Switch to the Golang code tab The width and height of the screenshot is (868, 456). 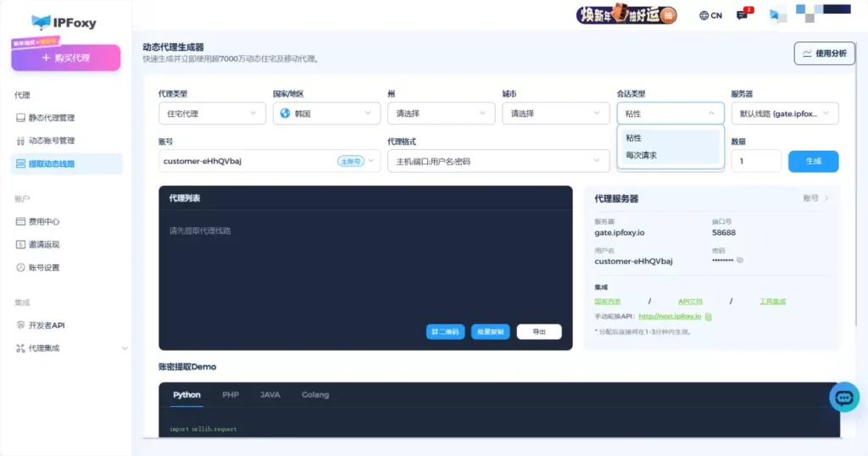(315, 395)
